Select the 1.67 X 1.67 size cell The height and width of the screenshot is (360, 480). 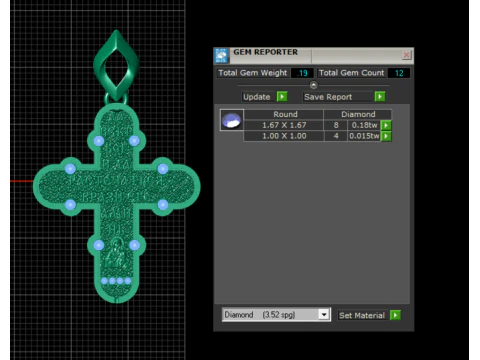(x=284, y=125)
